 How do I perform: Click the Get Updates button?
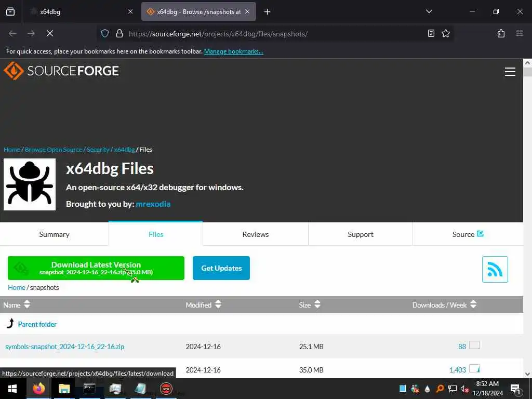(x=221, y=268)
